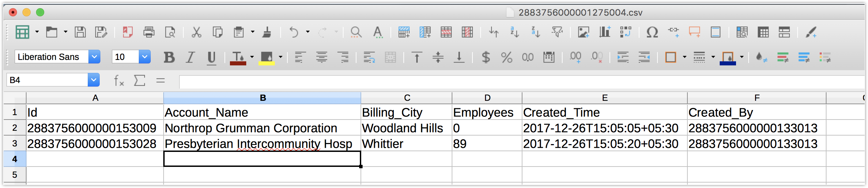Open the font size 10 dropdown
Screen dimensions: 868x188
click(145, 57)
